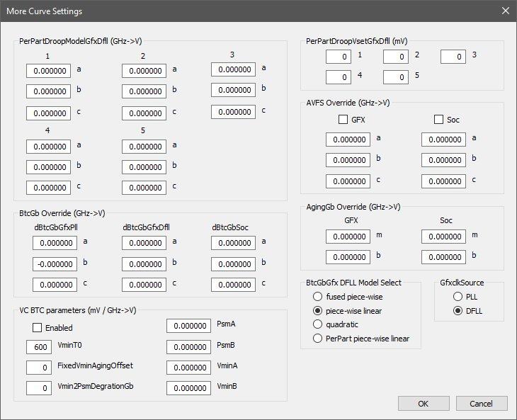Click droop model 5 coefficient b field
Image resolution: width=517 pixels, height=420 pixels.
(144, 167)
